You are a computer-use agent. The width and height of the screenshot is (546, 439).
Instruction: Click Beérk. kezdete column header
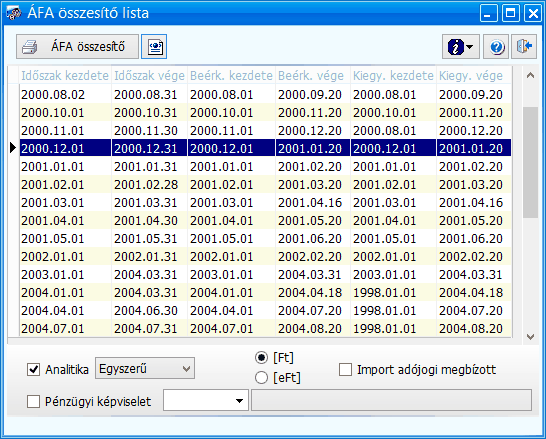click(231, 75)
